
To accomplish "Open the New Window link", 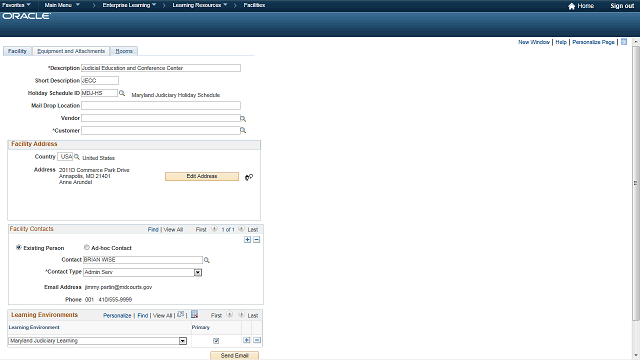I will point(534,42).
